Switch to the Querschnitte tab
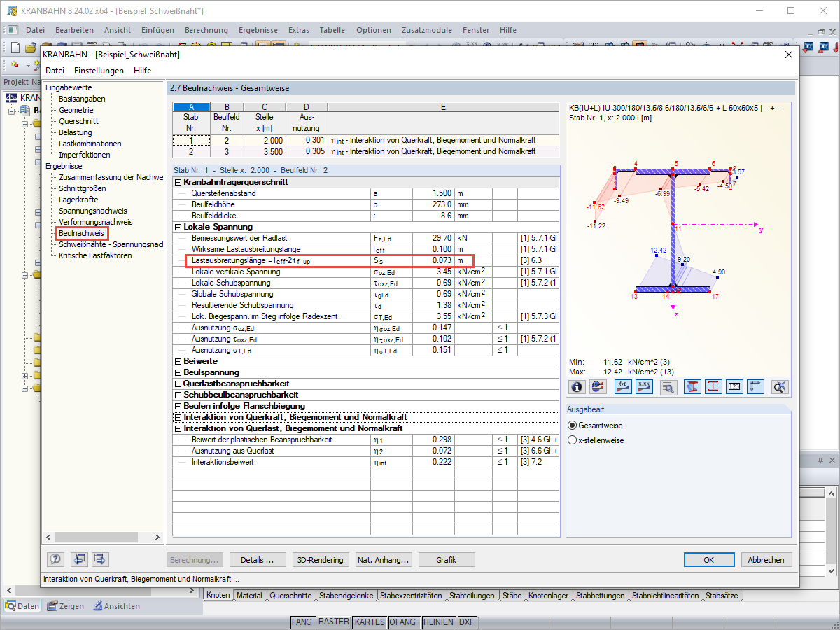 pos(290,596)
